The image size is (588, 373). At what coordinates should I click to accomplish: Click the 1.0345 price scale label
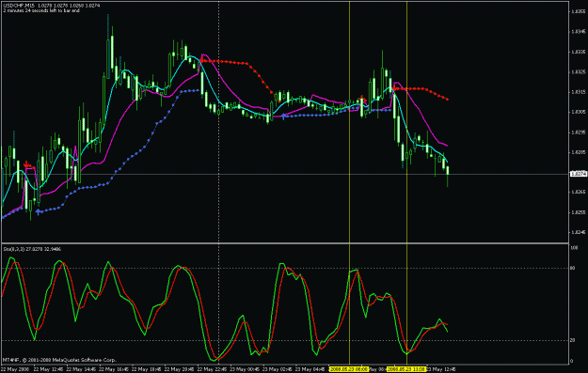579,32
